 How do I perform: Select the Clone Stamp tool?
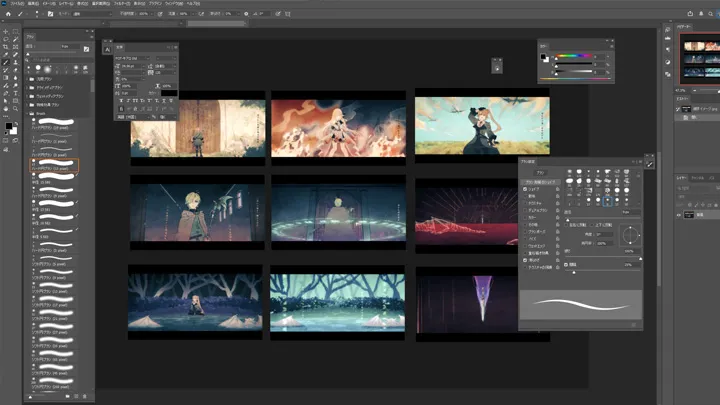coord(16,62)
